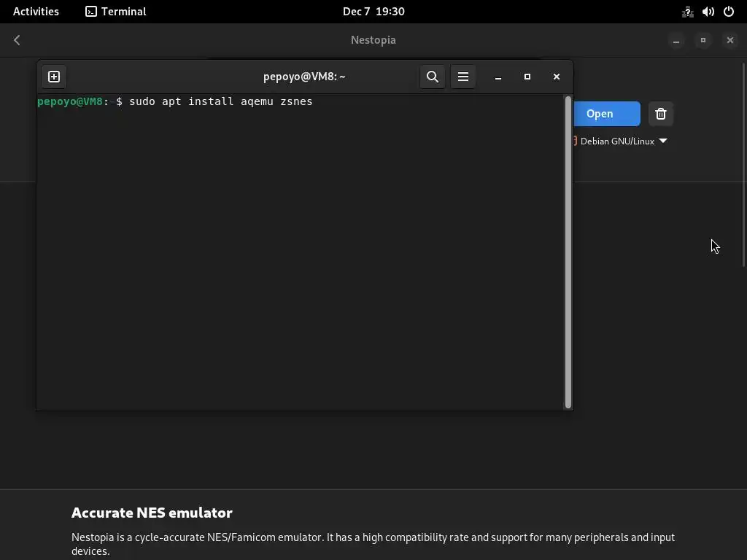Click Open to launch Nestopia
The image size is (747, 560).
pos(606,114)
